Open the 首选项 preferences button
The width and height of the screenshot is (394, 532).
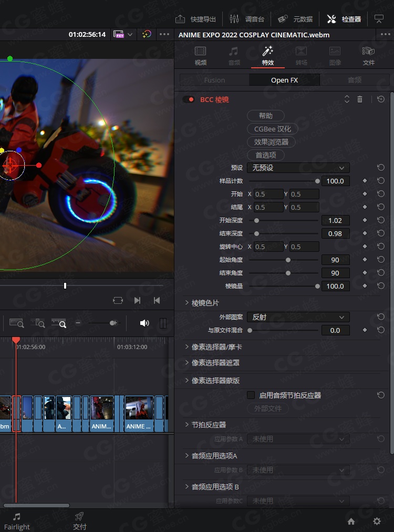click(x=265, y=155)
